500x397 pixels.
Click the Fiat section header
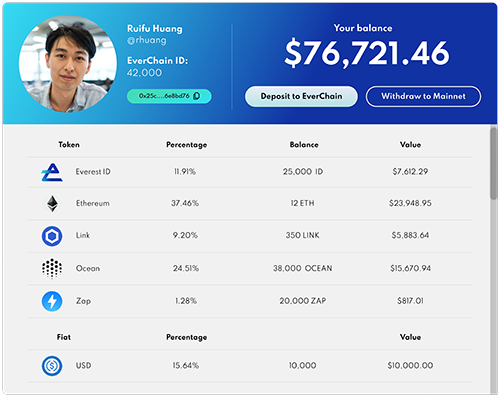[x=64, y=337]
